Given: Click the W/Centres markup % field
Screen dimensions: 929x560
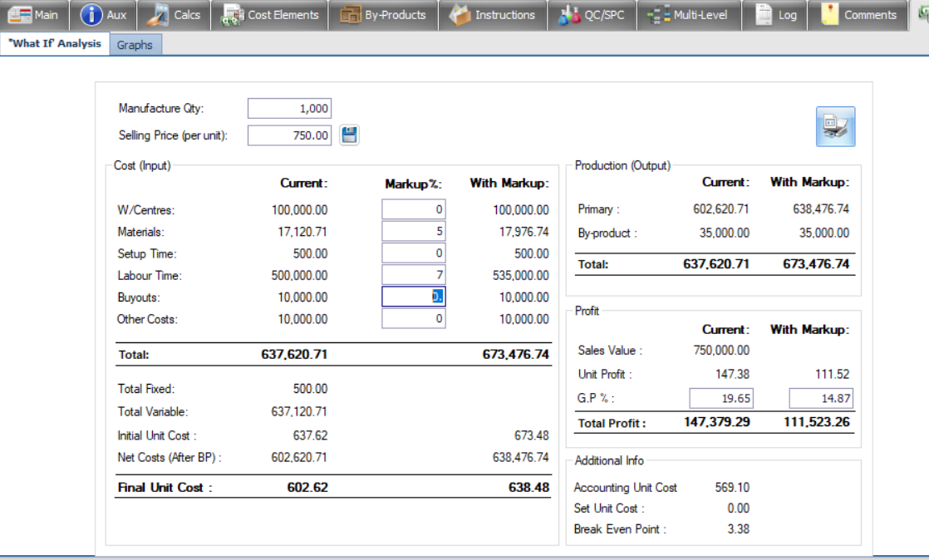Looking at the screenshot, I should pos(414,209).
